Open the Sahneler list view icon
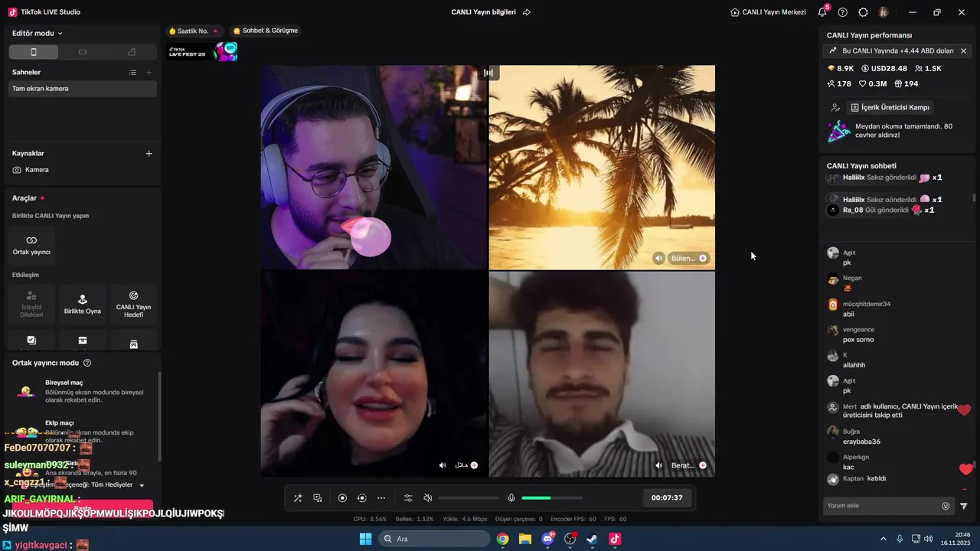The width and height of the screenshot is (980, 551). coord(132,72)
